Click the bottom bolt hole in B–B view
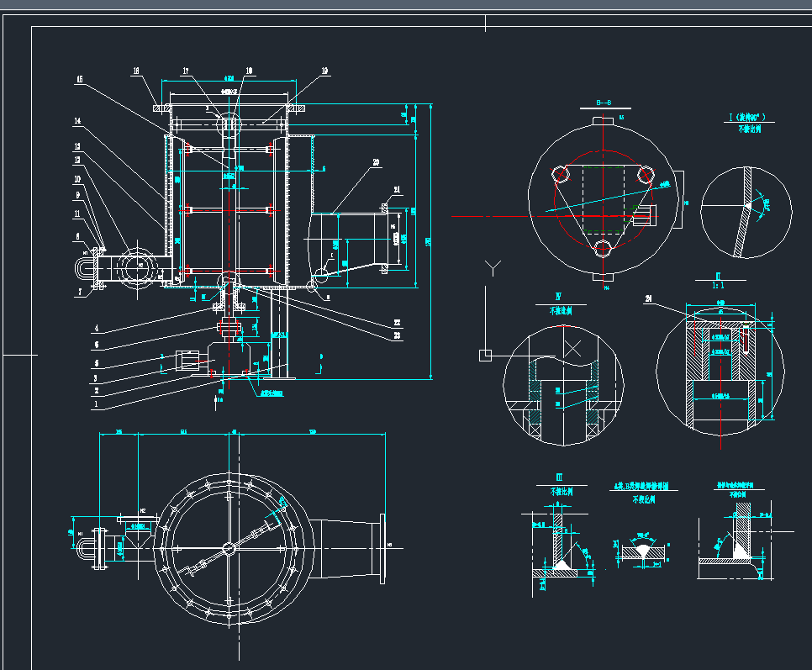Screen dimensions: 812x670 point(602,248)
